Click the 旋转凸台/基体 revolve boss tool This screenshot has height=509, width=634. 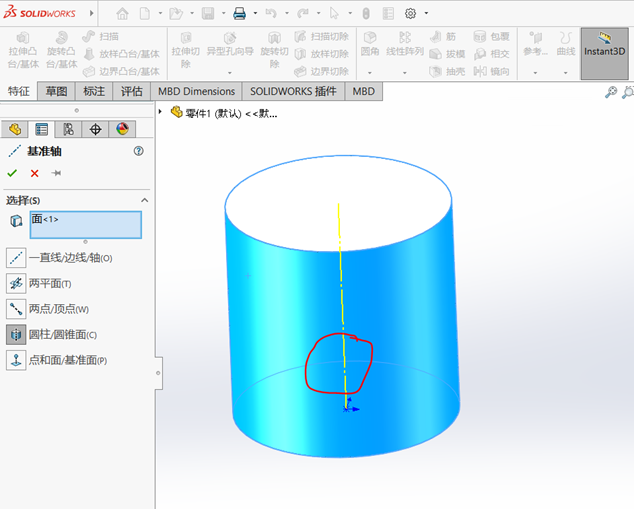(x=61, y=50)
